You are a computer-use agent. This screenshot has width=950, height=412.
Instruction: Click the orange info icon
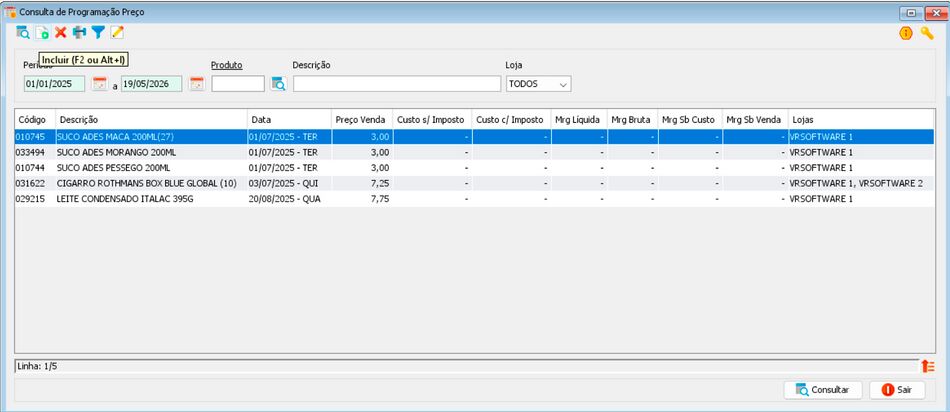(906, 33)
